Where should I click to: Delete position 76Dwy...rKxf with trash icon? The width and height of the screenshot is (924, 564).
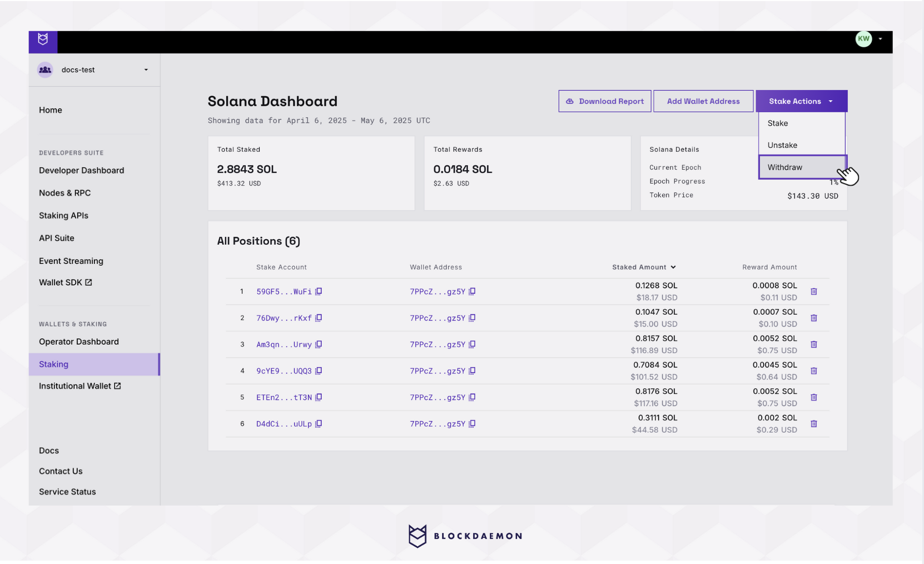(814, 318)
